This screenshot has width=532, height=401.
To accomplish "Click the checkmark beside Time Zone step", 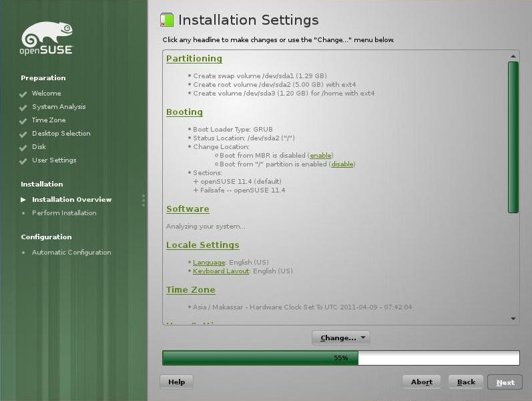I will 23,121.
